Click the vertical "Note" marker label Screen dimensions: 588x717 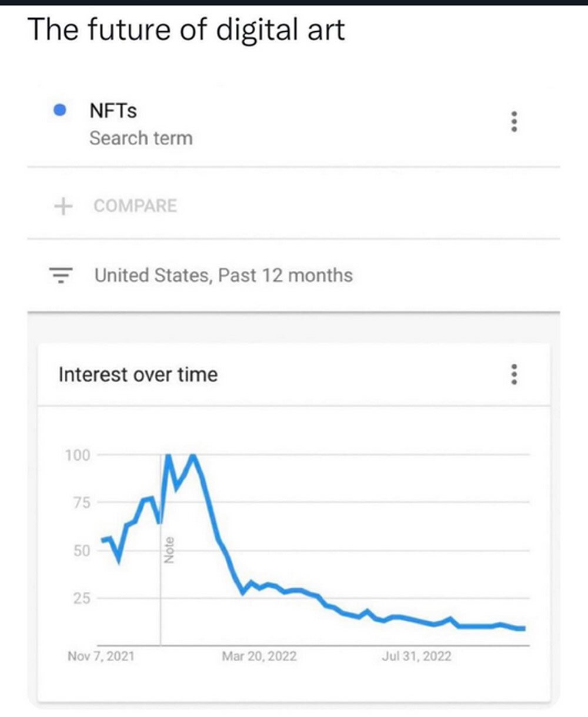click(x=169, y=551)
